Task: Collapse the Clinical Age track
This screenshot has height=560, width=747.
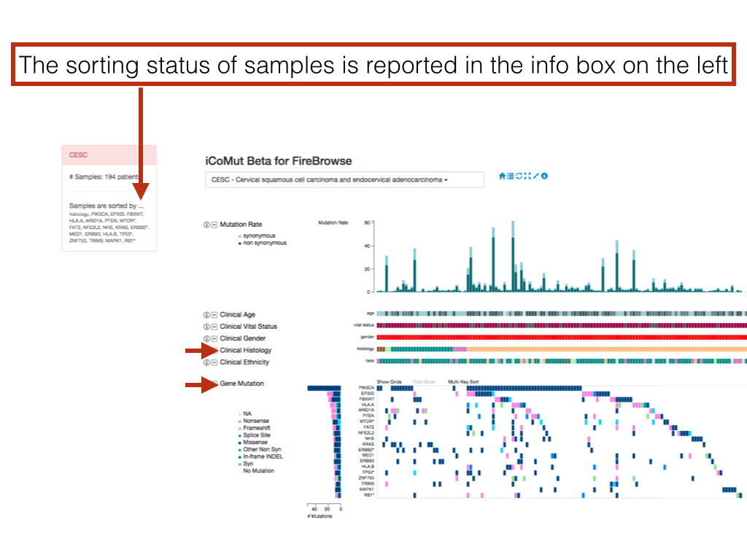Action: click(214, 315)
